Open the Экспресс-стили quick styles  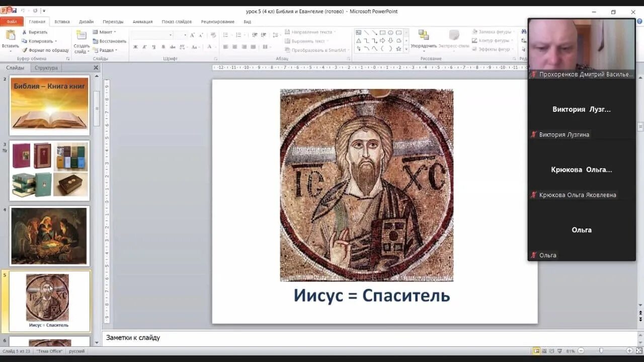[454, 40]
